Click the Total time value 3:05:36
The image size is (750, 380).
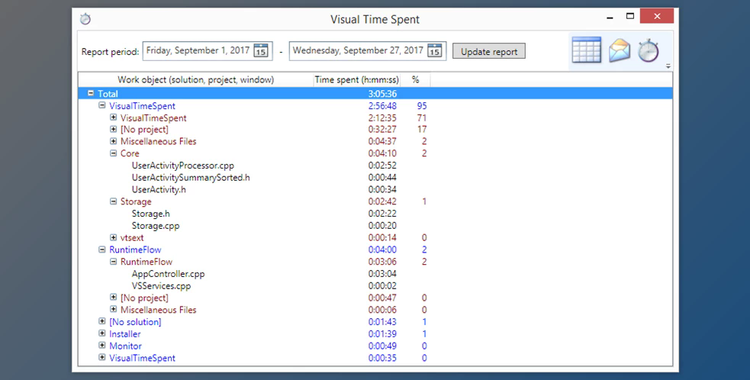382,94
